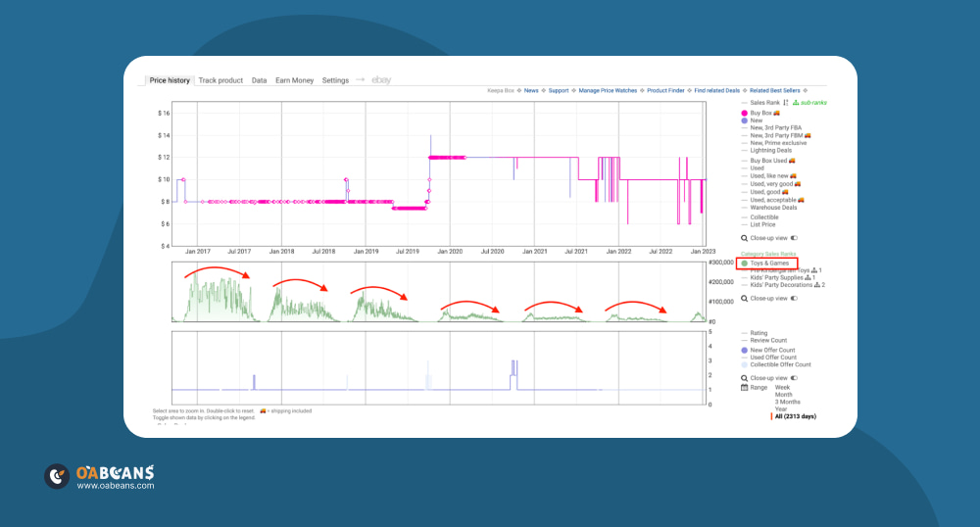The height and width of the screenshot is (527, 980).
Task: Toggle the Collectible Offer Count legend dot
Action: click(745, 364)
